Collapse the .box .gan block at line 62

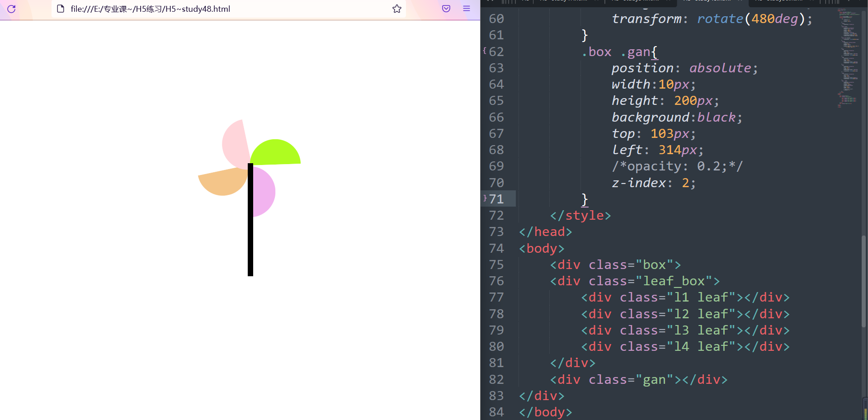tap(485, 51)
